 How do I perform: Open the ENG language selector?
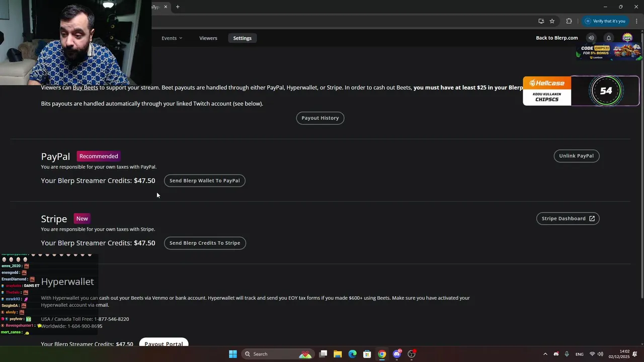pyautogui.click(x=580, y=354)
